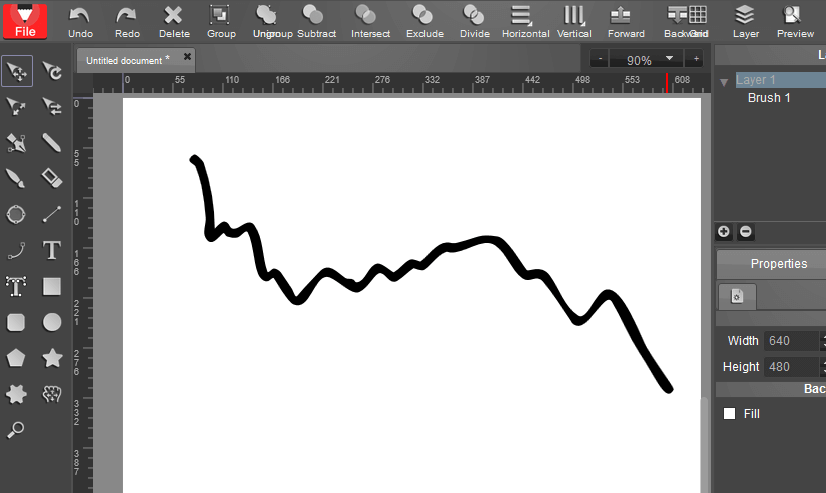The height and width of the screenshot is (493, 826).
Task: Open the red File menu button
Action: pos(25,21)
